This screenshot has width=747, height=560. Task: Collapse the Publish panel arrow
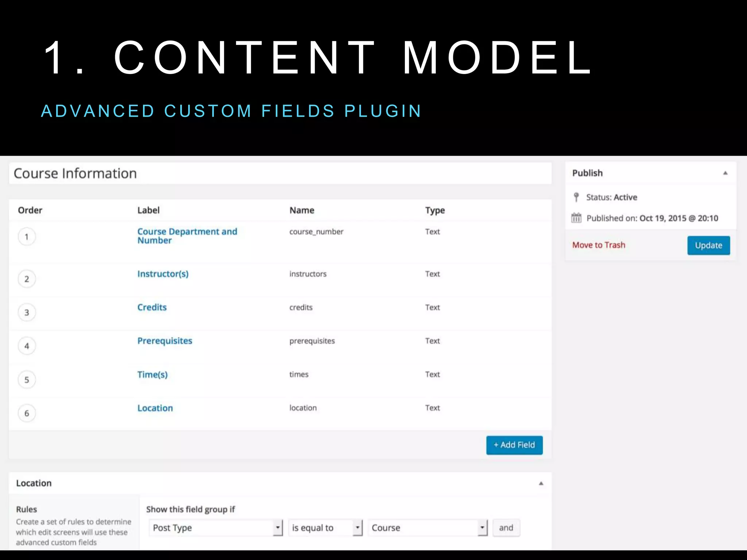coord(725,173)
